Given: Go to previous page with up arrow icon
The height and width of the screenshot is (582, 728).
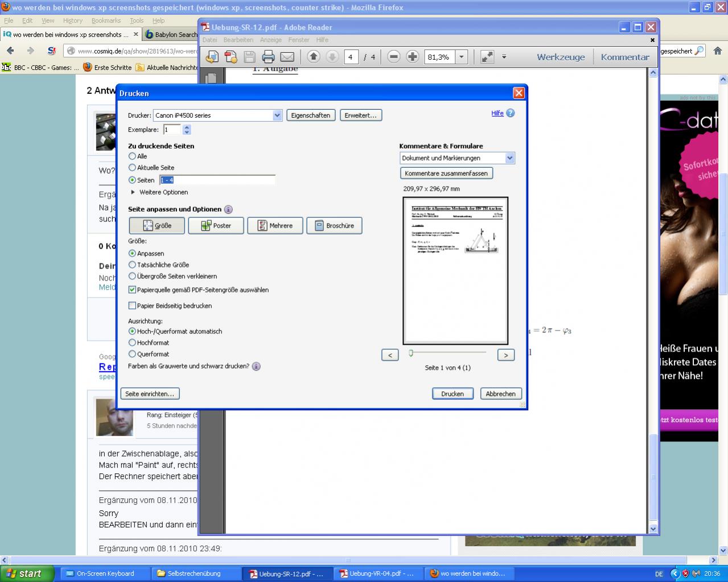Looking at the screenshot, I should tap(314, 56).
